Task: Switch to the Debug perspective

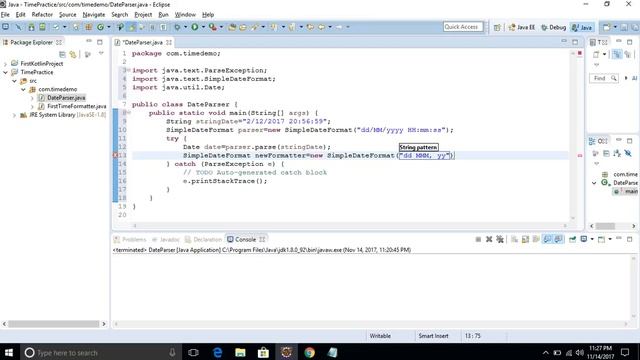Action: coord(553,27)
